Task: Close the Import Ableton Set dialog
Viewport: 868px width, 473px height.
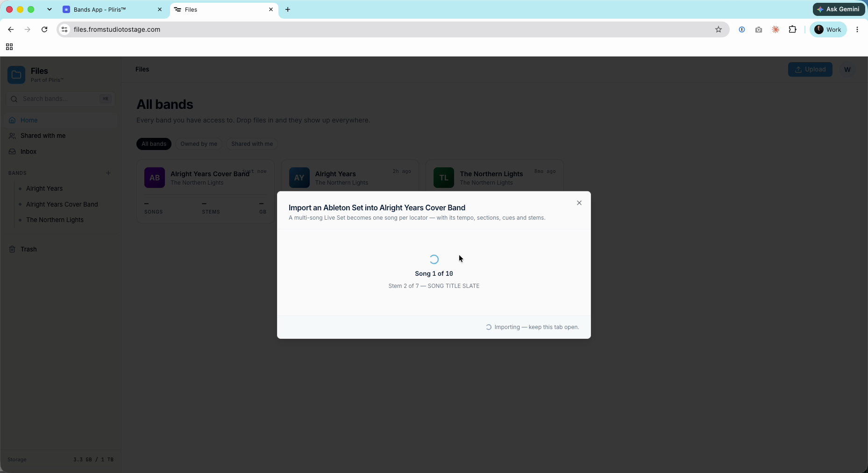Action: click(x=579, y=203)
